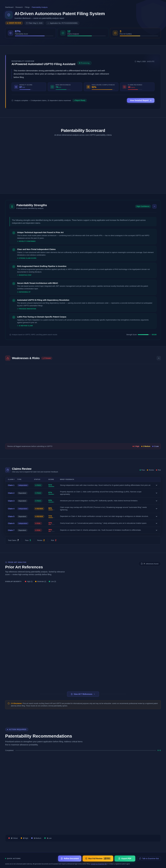Screen dimensions: 166x868
Task: Click the Weaknesses & Risks warning icon
Action: coord(8,358)
